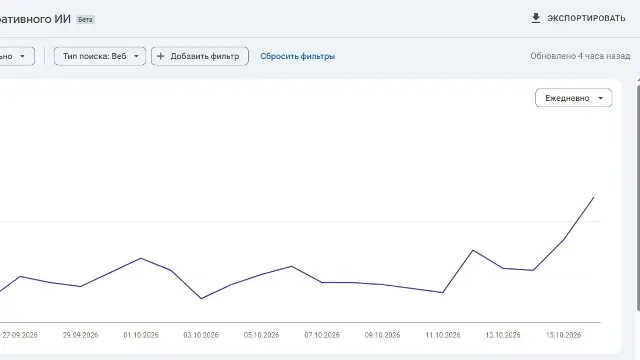Viewport: 640px width, 360px height.
Task: Click the arrow of the Ежедневно selector
Action: [600, 98]
